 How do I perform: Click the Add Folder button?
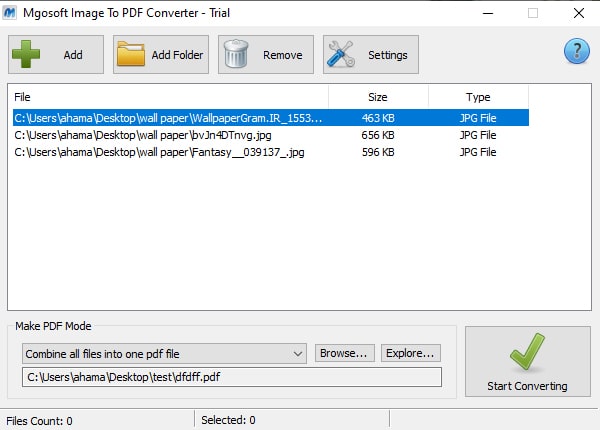coord(161,54)
